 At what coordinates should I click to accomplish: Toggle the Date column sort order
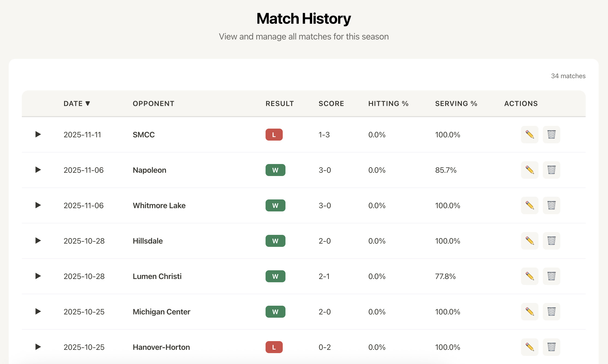[x=77, y=104]
